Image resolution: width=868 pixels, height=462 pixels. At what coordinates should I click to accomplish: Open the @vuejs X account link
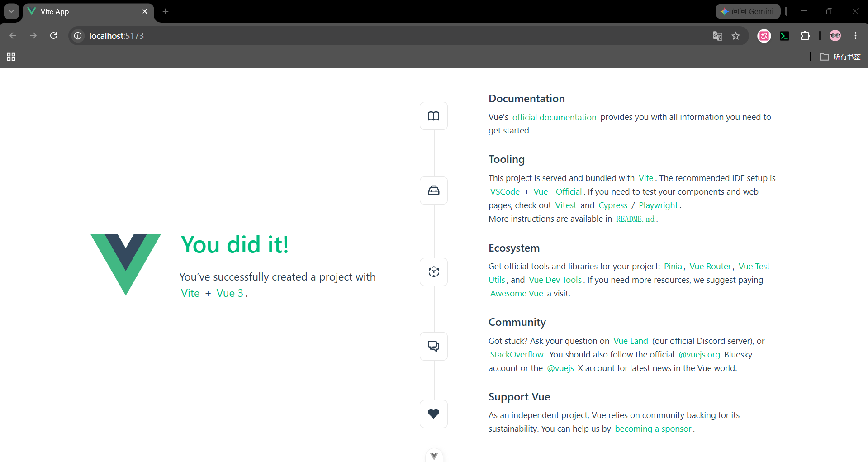coord(560,368)
